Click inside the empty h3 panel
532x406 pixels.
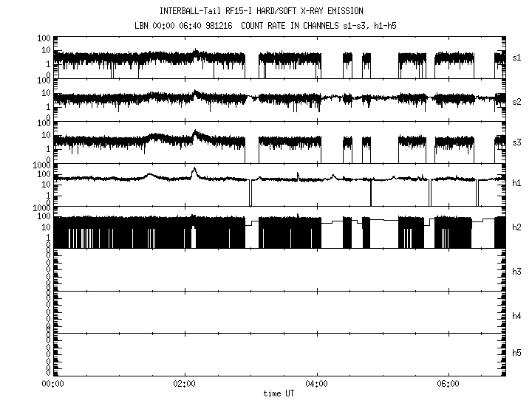coord(281,270)
